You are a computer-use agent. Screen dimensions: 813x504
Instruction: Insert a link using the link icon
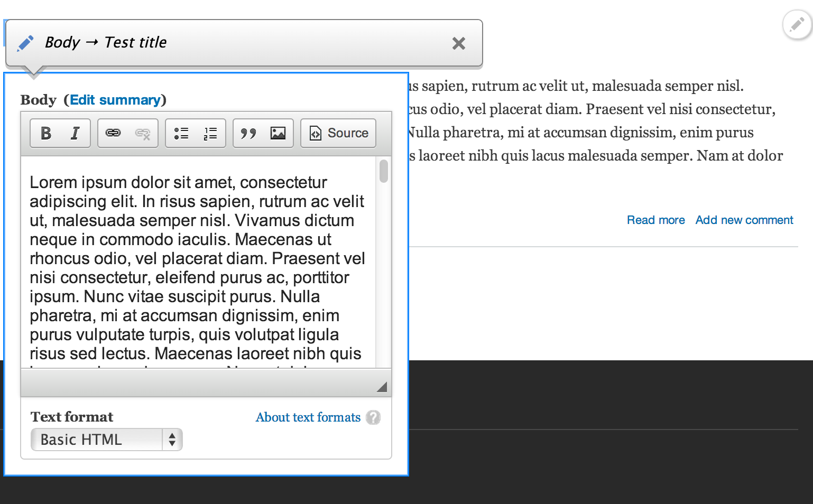113,133
